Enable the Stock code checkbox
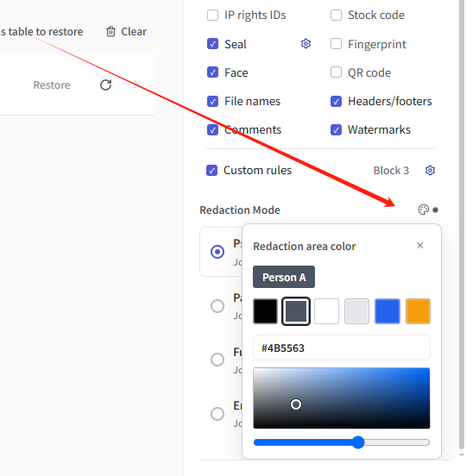Image resolution: width=466 pixels, height=476 pixels. coord(336,15)
